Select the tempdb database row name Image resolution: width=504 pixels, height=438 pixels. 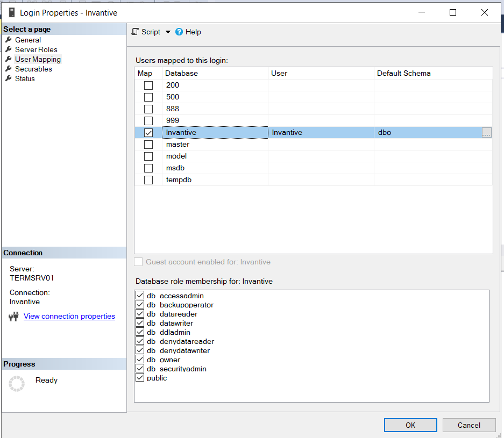coord(179,180)
